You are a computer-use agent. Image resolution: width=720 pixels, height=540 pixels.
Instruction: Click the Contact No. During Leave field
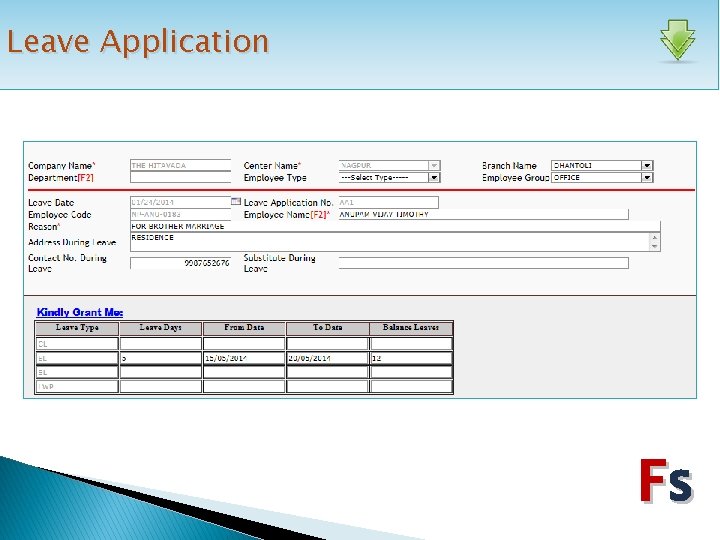(180, 263)
